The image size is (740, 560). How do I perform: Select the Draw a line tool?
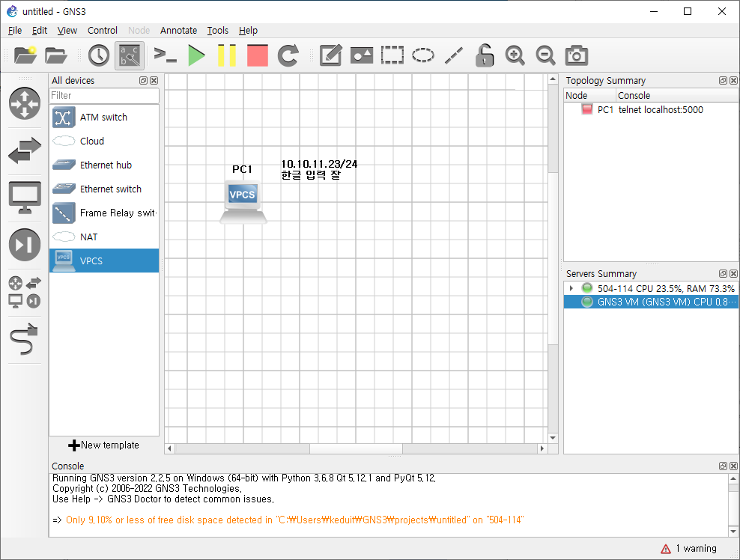point(454,55)
